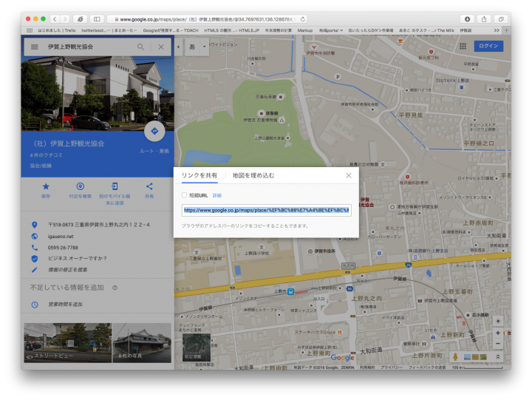Screen dimensions: 532x400
Task: Open the Google apps grid
Action: (463, 46)
